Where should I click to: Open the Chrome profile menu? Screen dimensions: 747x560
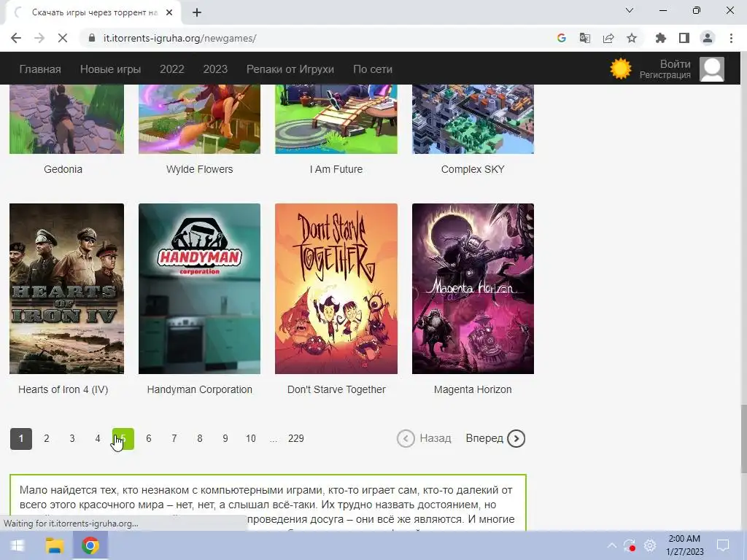click(x=708, y=38)
